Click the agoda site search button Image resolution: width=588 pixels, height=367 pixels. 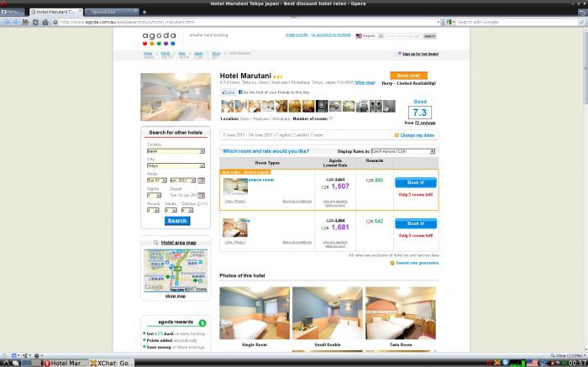[x=430, y=36]
